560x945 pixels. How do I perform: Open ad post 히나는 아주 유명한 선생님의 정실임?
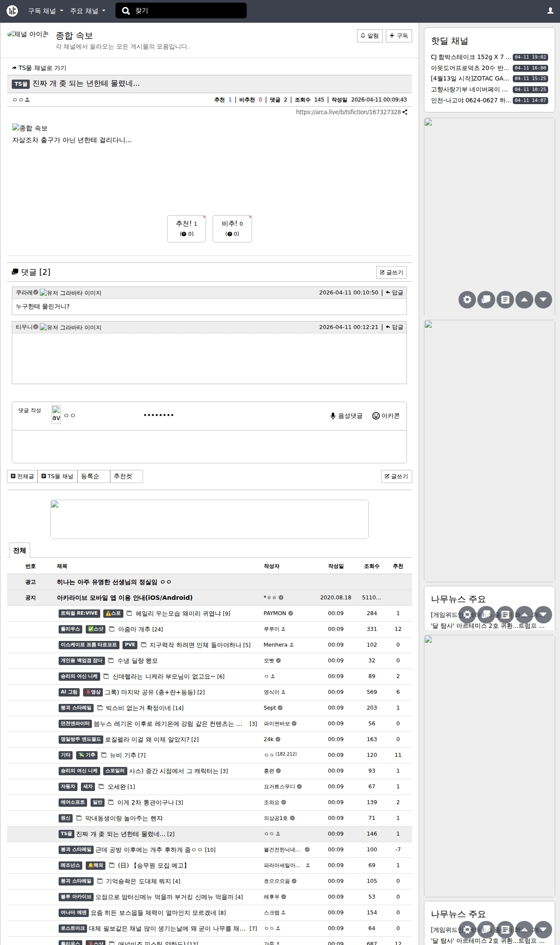pos(114,582)
